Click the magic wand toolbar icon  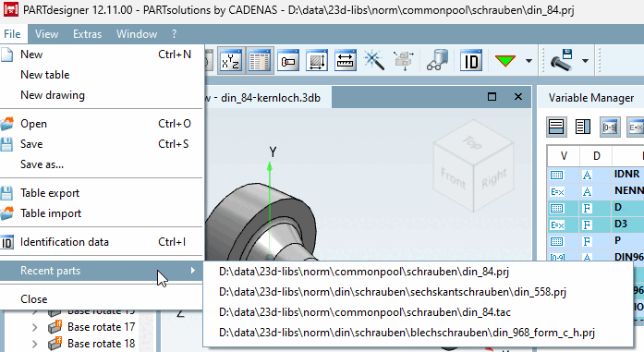[x=374, y=61]
